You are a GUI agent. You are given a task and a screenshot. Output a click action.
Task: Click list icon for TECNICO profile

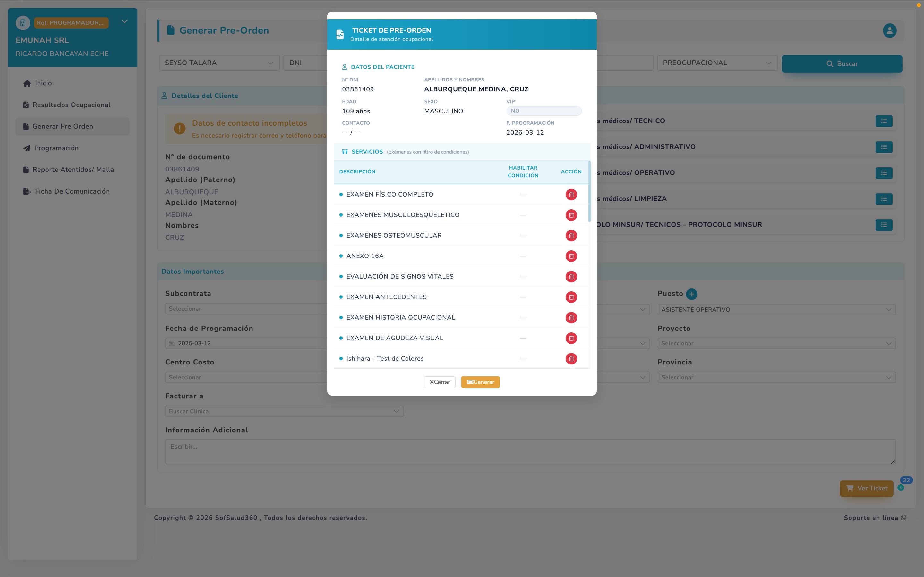click(884, 121)
